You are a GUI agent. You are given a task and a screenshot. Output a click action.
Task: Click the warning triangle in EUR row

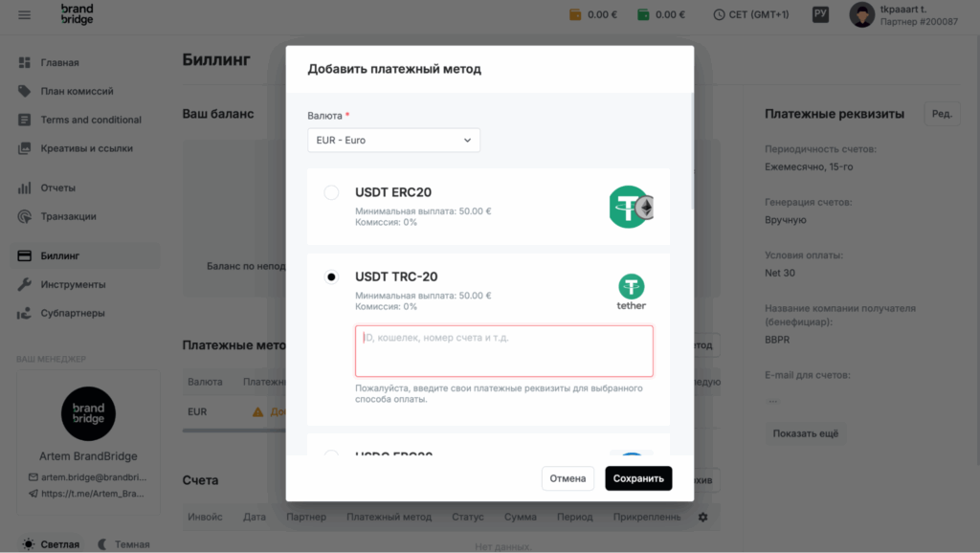pyautogui.click(x=257, y=411)
